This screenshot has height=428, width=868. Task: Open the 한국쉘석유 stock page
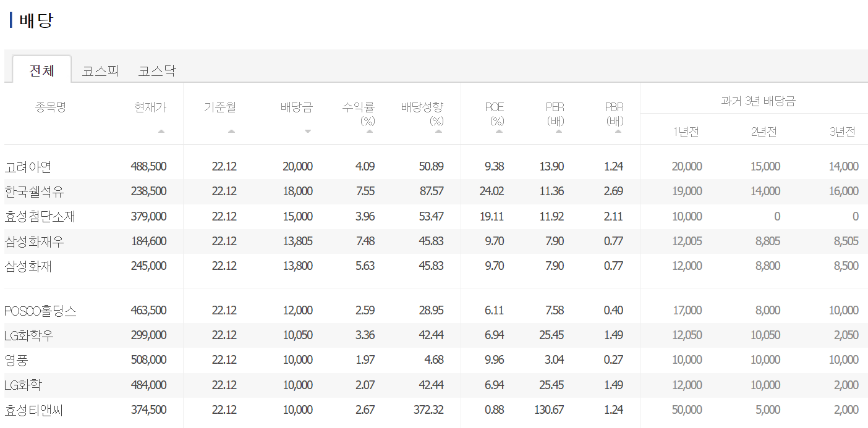(34, 191)
